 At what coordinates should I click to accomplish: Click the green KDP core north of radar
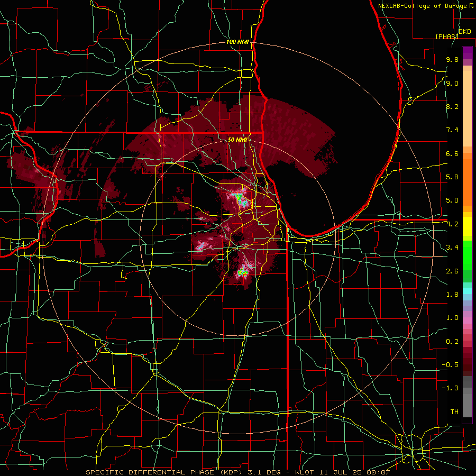(240, 199)
